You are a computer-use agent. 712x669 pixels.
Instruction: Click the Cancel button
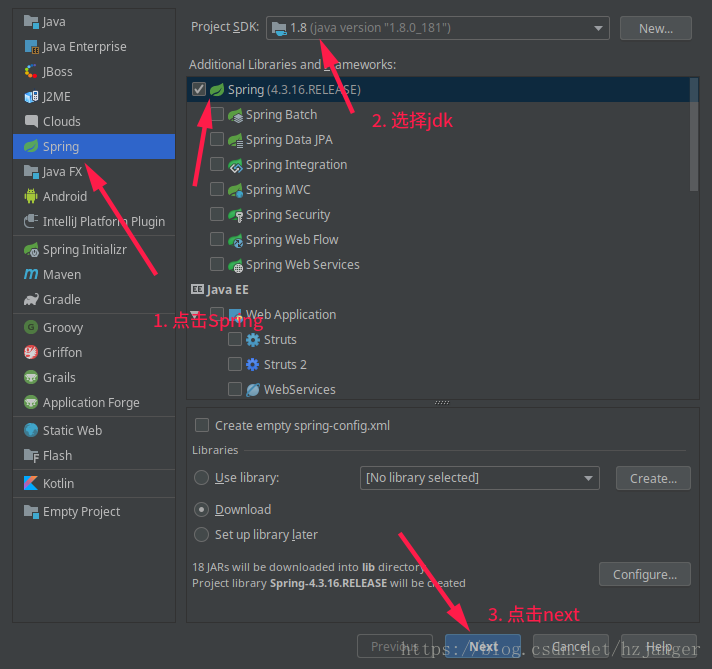click(x=570, y=646)
